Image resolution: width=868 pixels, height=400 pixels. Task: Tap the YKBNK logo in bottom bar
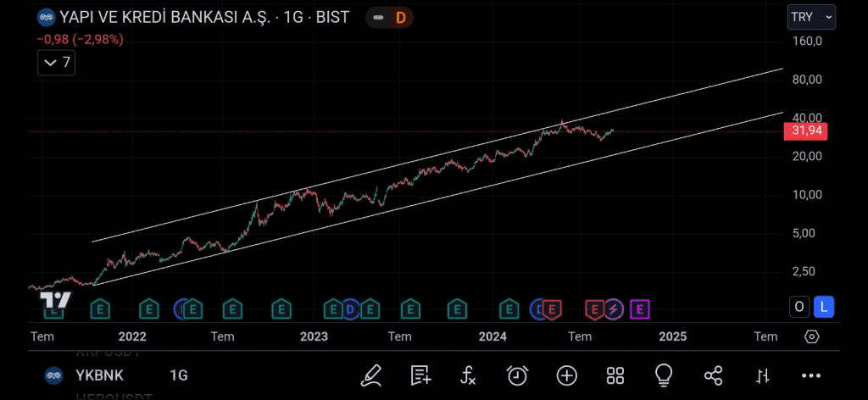[x=53, y=375]
